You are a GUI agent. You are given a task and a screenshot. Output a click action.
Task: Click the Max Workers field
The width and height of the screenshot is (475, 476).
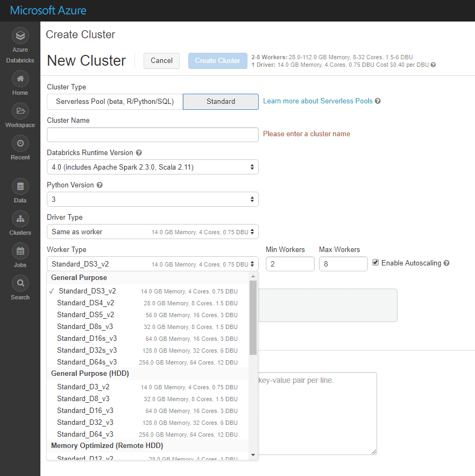[343, 264]
